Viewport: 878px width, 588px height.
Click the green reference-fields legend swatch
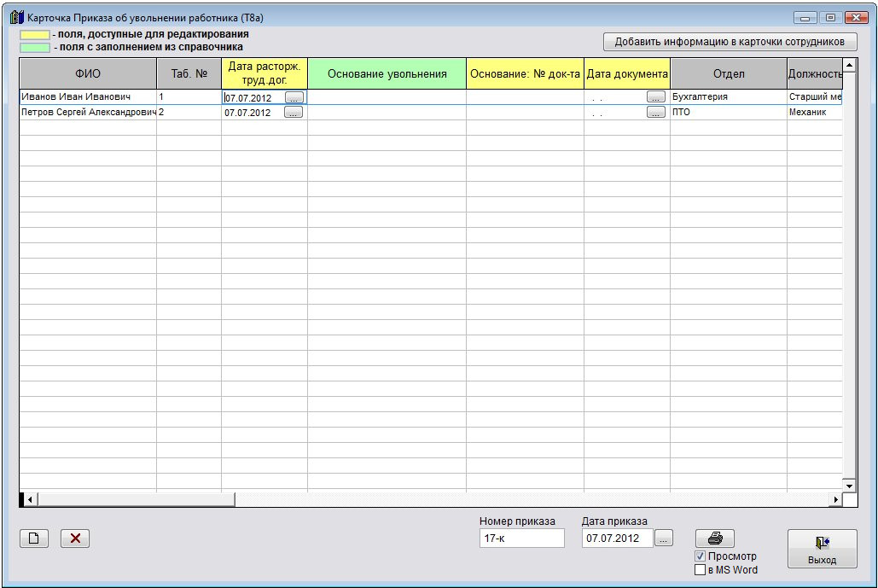click(x=35, y=48)
